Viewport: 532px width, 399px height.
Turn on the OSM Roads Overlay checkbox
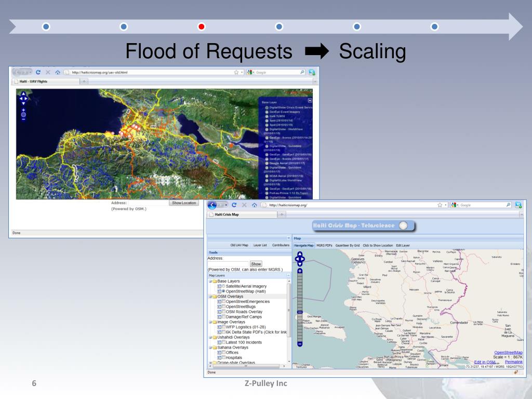tap(223, 312)
